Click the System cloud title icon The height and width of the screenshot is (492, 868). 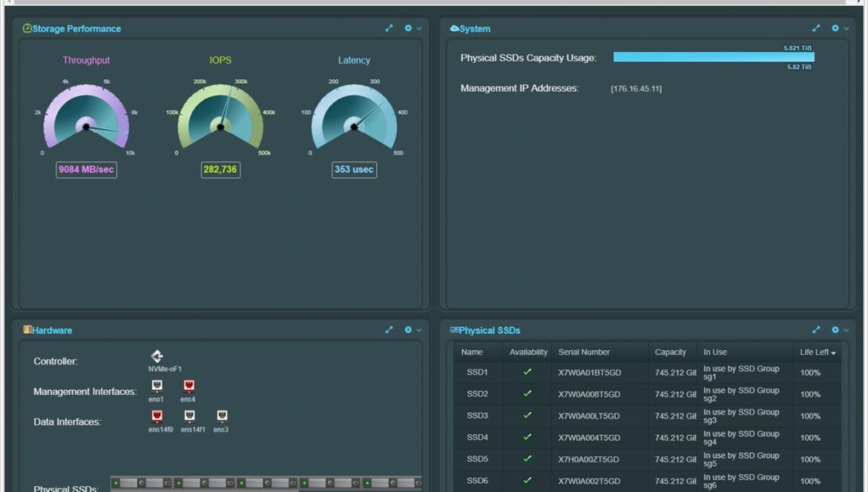pyautogui.click(x=455, y=28)
